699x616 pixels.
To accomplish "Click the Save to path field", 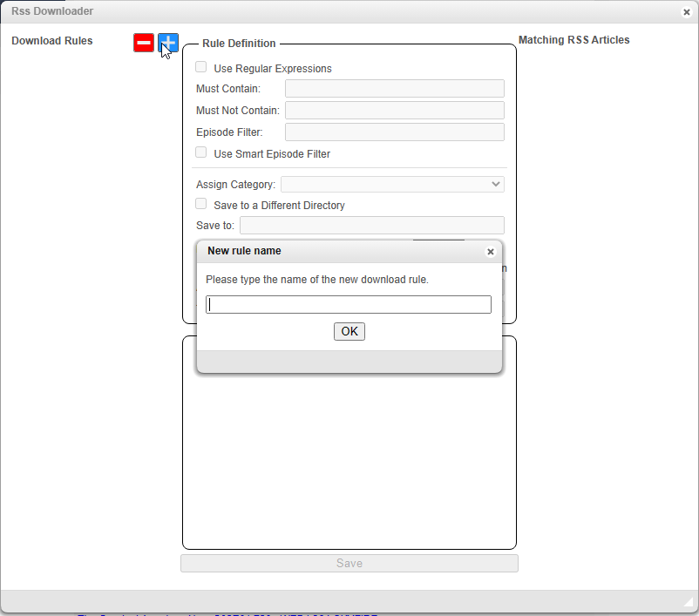I will click(371, 226).
